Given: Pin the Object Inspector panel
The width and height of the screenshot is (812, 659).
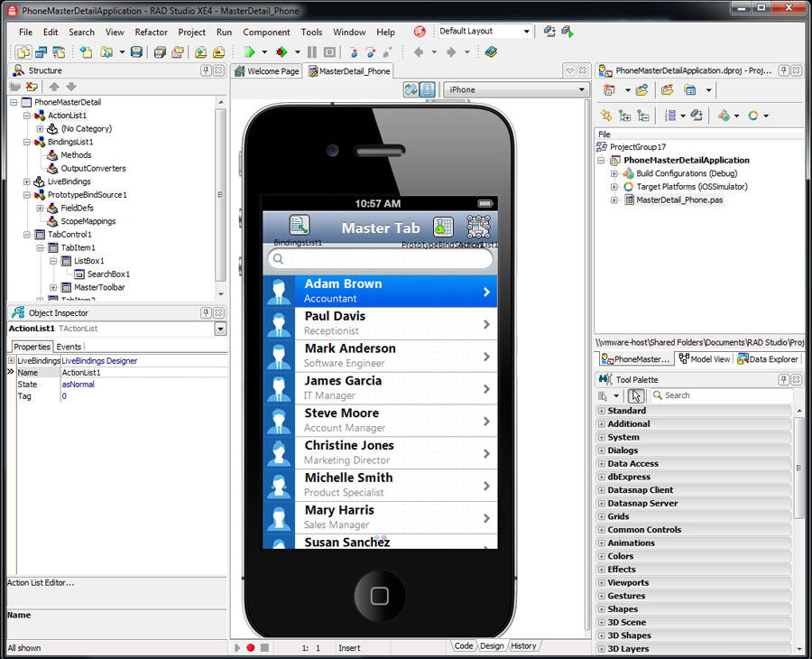Looking at the screenshot, I should click(x=206, y=313).
